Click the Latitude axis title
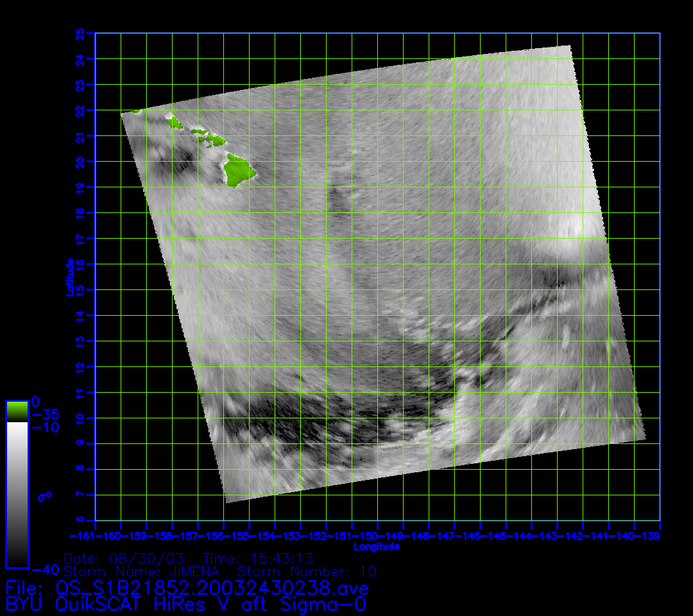 coord(69,277)
